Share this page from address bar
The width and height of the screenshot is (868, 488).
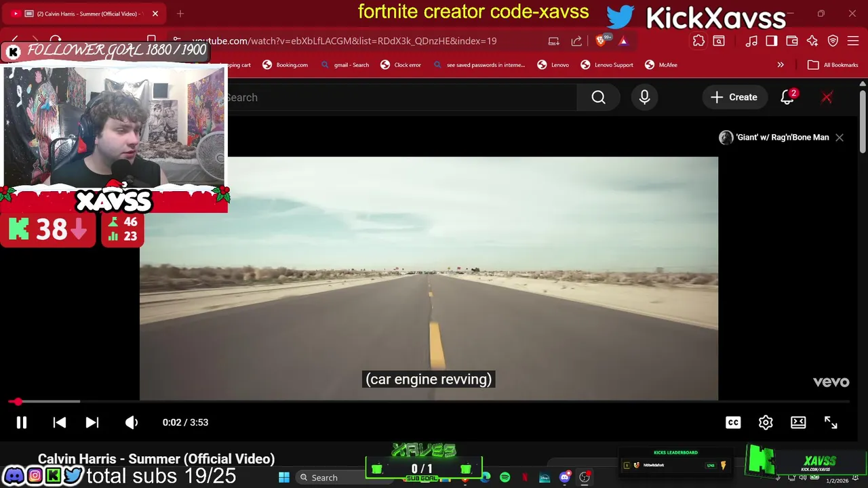click(576, 41)
